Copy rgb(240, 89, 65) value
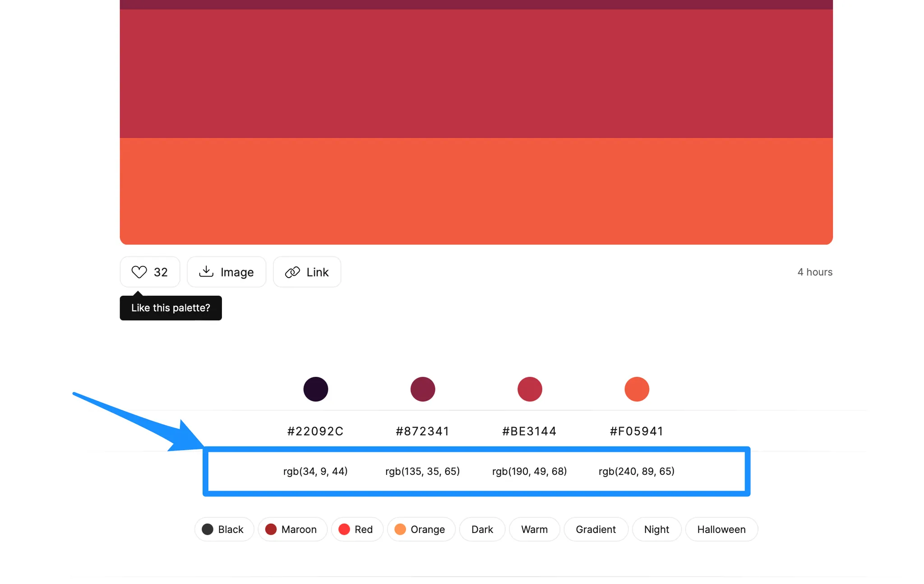924x584 pixels. tap(636, 471)
